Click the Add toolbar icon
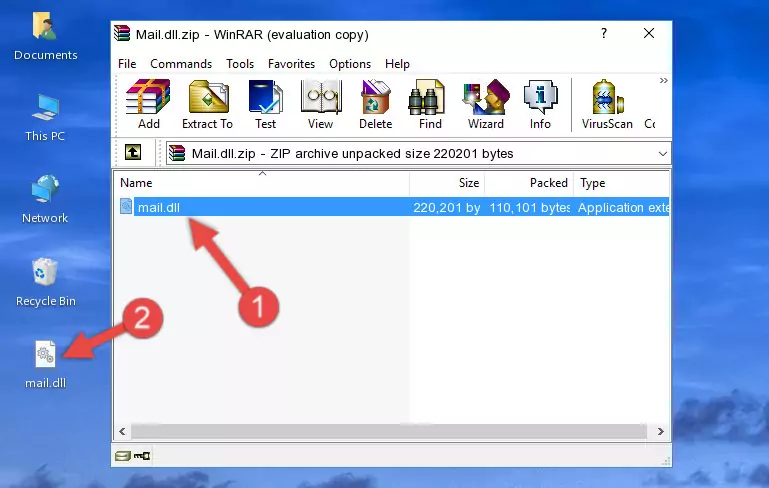769x488 pixels. point(148,104)
